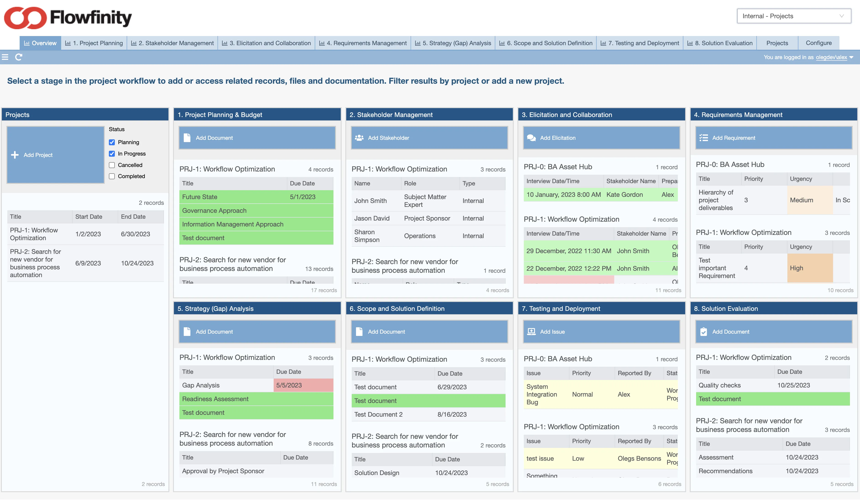Add Document in Scope and Solution Definition

[360, 331]
